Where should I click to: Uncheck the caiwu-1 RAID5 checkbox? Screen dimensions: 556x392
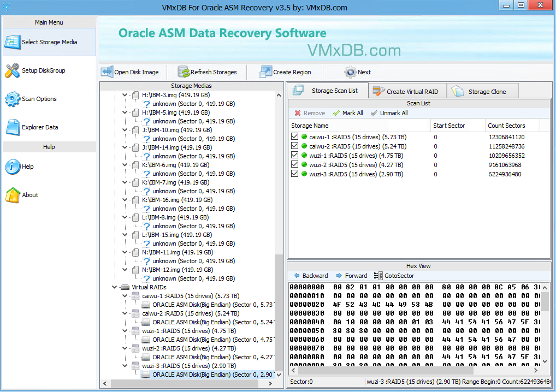[294, 136]
